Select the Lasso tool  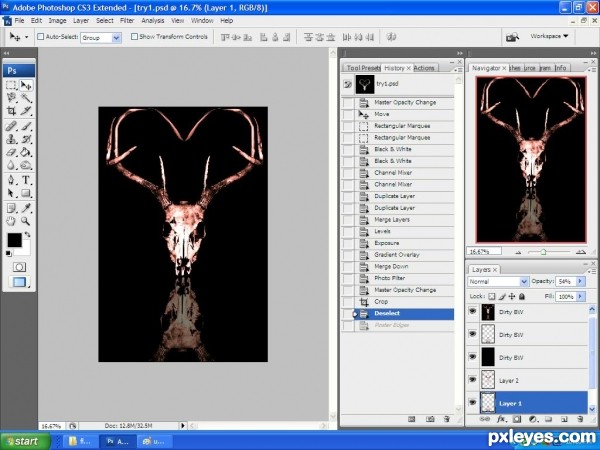tap(11, 98)
